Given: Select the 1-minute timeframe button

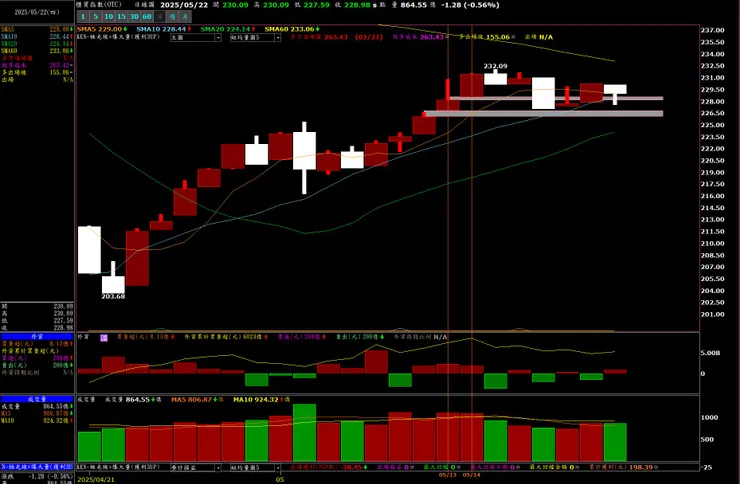Looking at the screenshot, I should tap(83, 17).
